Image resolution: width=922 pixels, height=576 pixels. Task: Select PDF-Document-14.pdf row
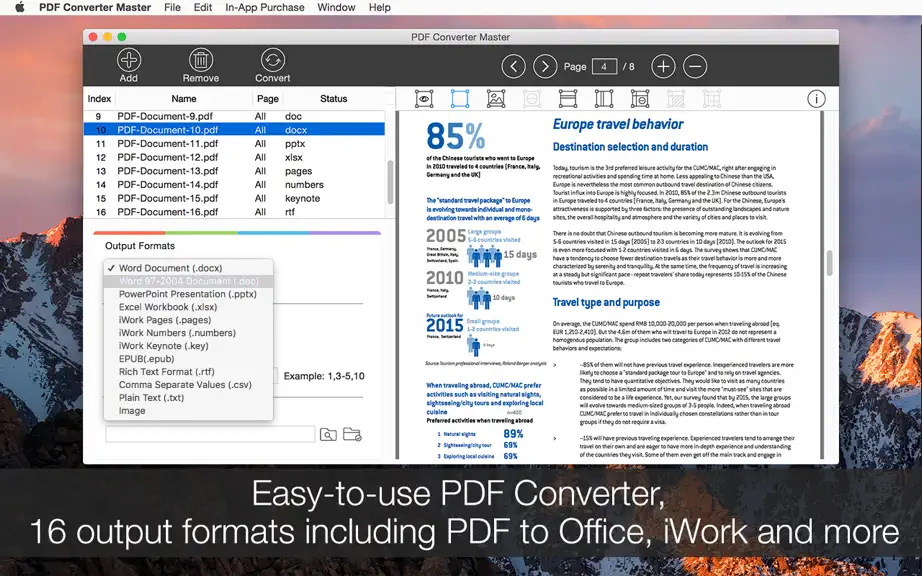click(234, 185)
